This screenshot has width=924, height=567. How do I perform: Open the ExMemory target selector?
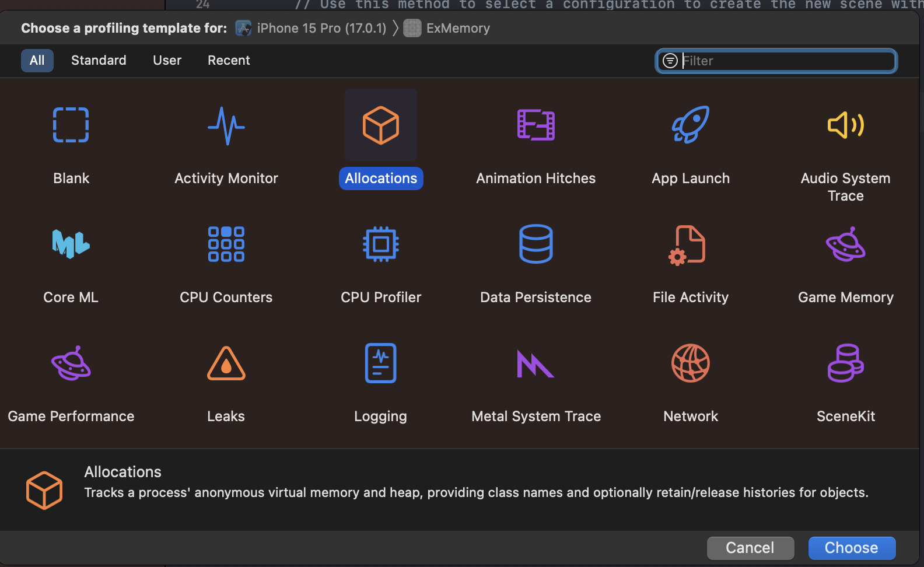coord(447,28)
